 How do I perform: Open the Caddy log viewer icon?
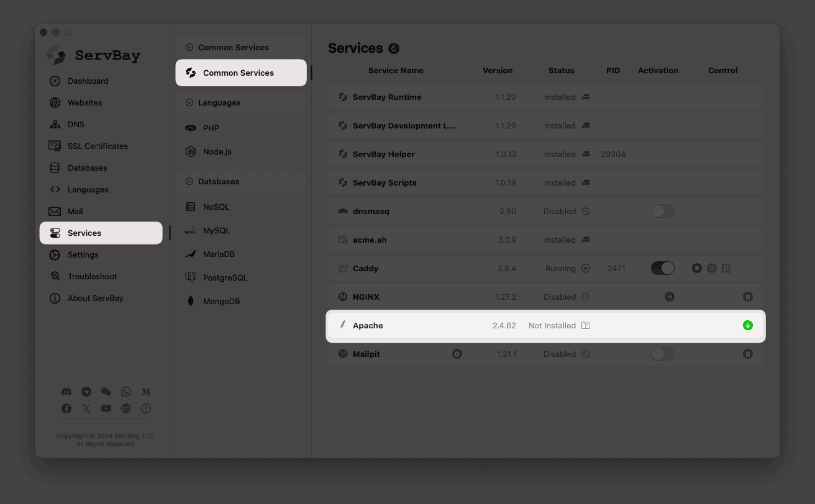coord(726,268)
